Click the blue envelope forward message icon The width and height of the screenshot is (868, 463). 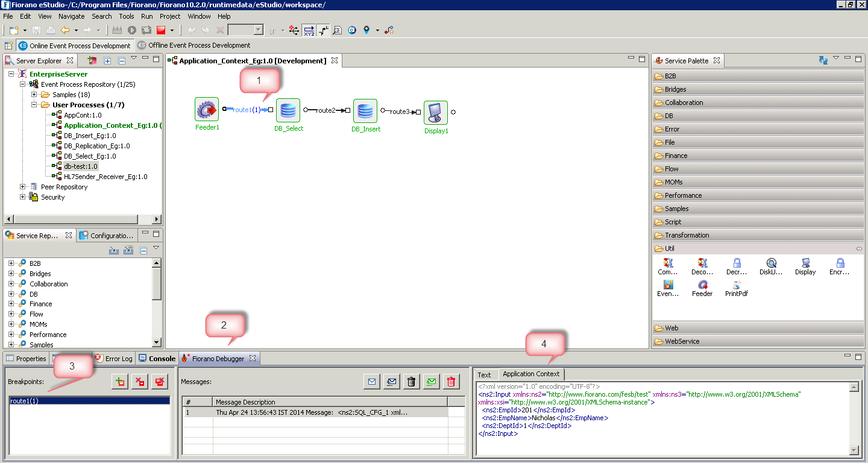(x=372, y=382)
